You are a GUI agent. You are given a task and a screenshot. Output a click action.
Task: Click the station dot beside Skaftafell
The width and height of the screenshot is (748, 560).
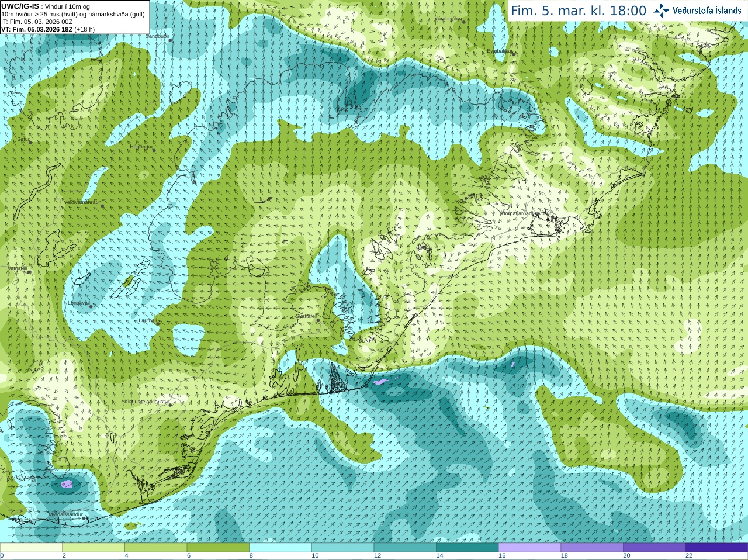click(x=318, y=320)
